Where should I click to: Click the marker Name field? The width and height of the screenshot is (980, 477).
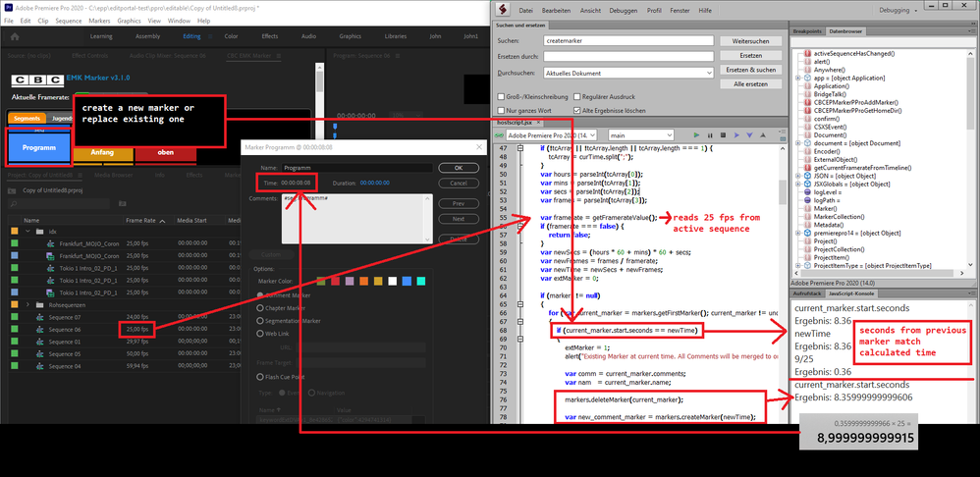356,168
